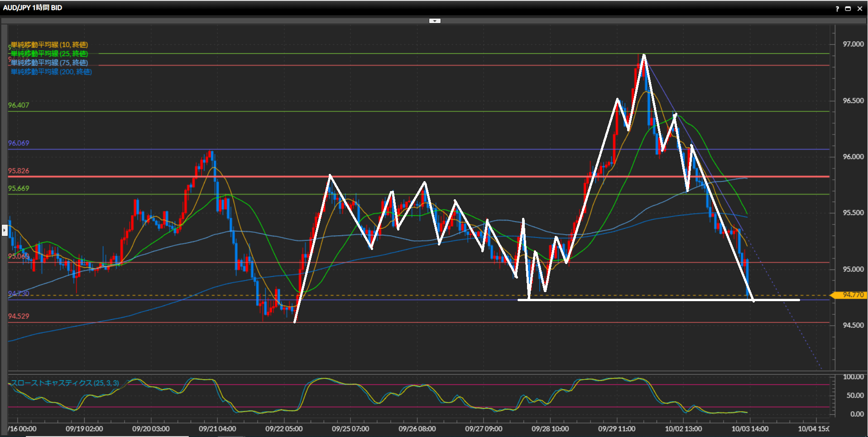Select the 単純移動平均線 (200, 終値) indicator label

[51, 72]
